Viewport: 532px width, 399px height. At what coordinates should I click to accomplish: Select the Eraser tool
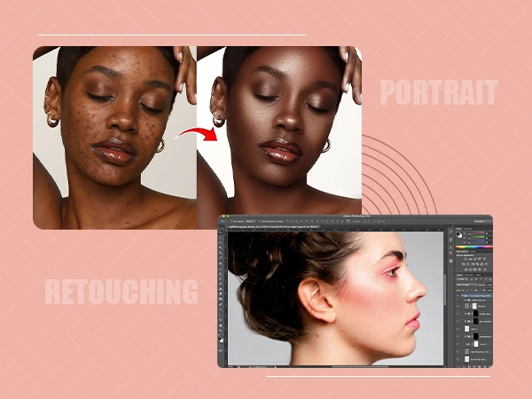coord(221,284)
